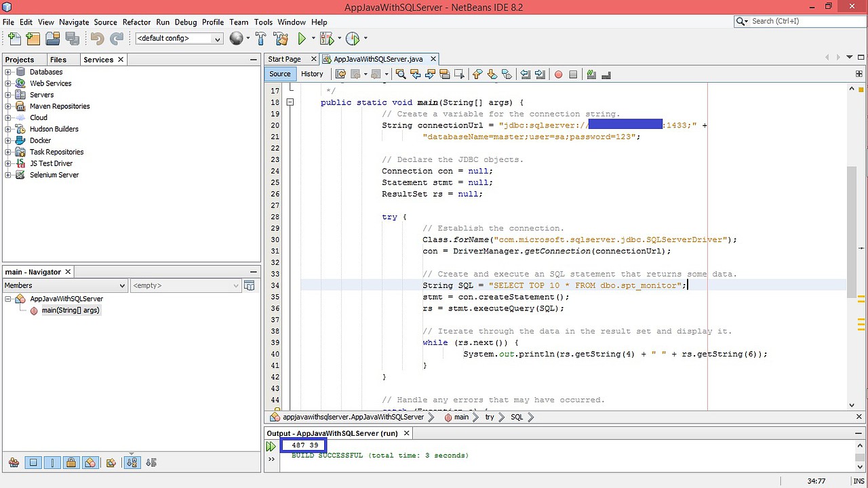
Task: Click the Open Project toolbar icon
Action: [x=52, y=39]
